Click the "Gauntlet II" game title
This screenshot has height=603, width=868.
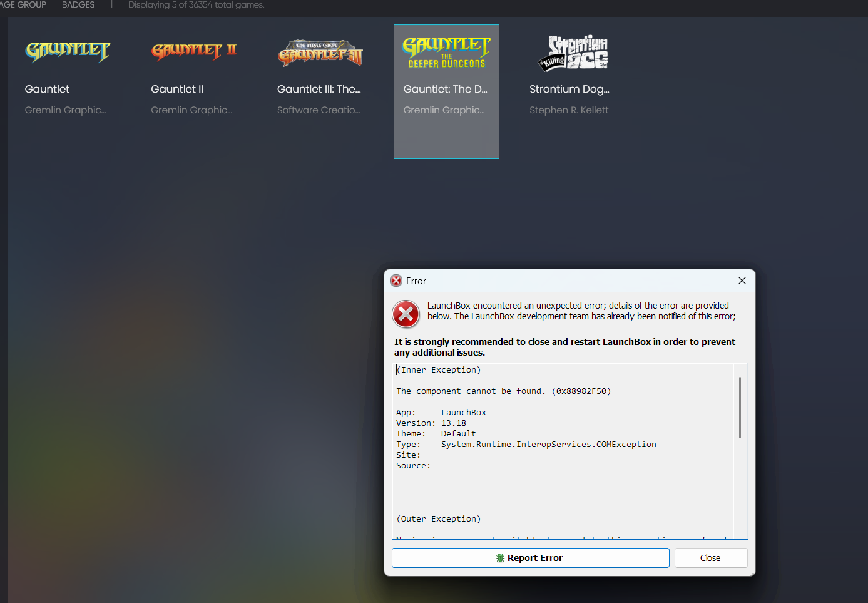coord(177,89)
